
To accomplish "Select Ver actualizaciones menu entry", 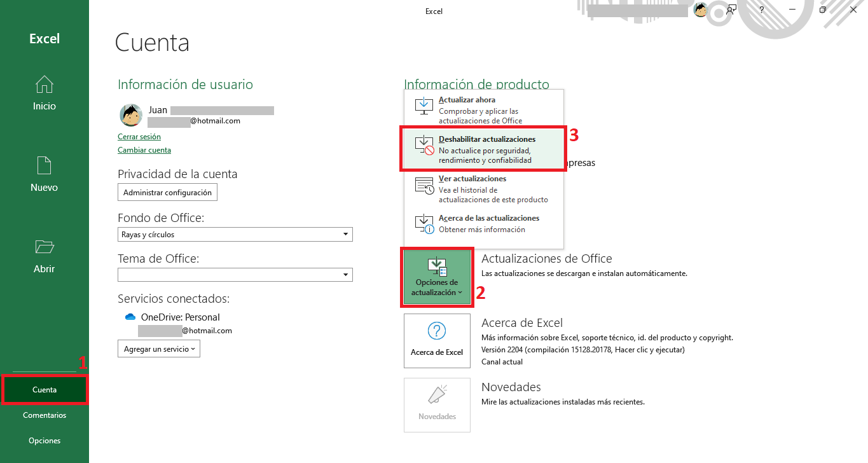I will [x=483, y=189].
